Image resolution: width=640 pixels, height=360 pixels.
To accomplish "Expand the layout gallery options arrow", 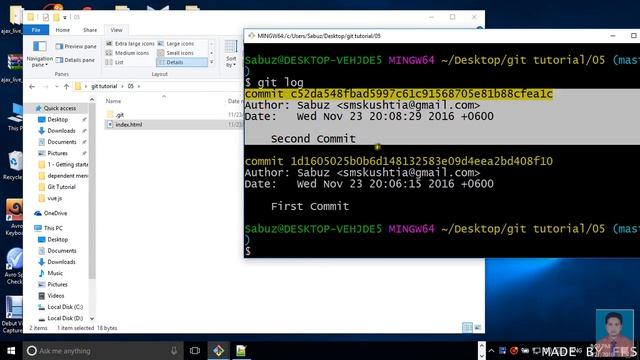I will [x=211, y=62].
